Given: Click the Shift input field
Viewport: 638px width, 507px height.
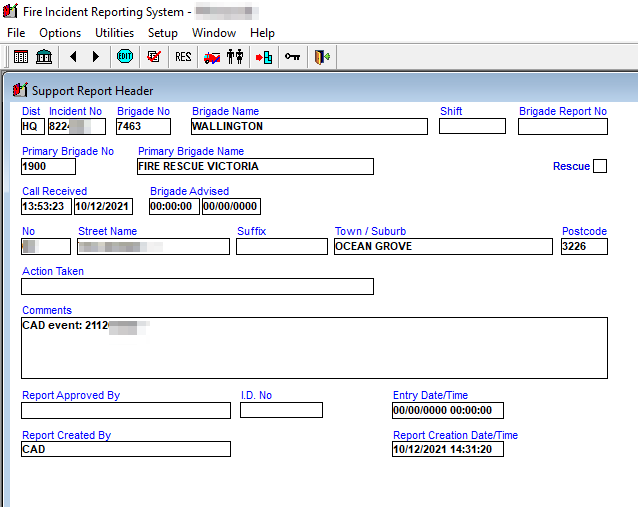Looking at the screenshot, I should (472, 127).
